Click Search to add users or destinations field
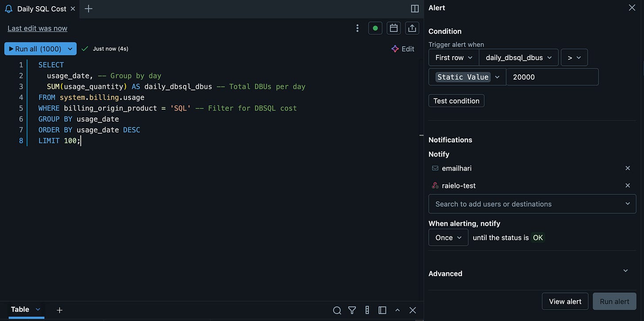 (533, 204)
